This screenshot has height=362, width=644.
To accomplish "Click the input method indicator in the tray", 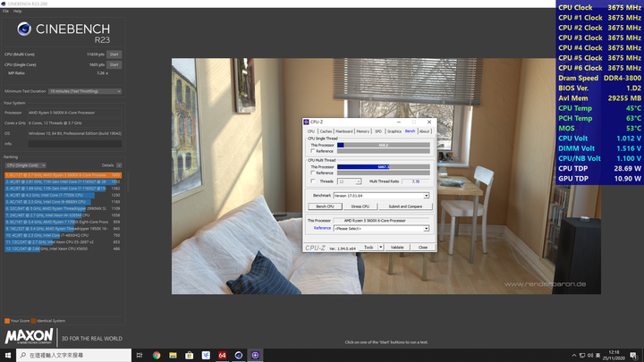I will [x=598, y=356].
